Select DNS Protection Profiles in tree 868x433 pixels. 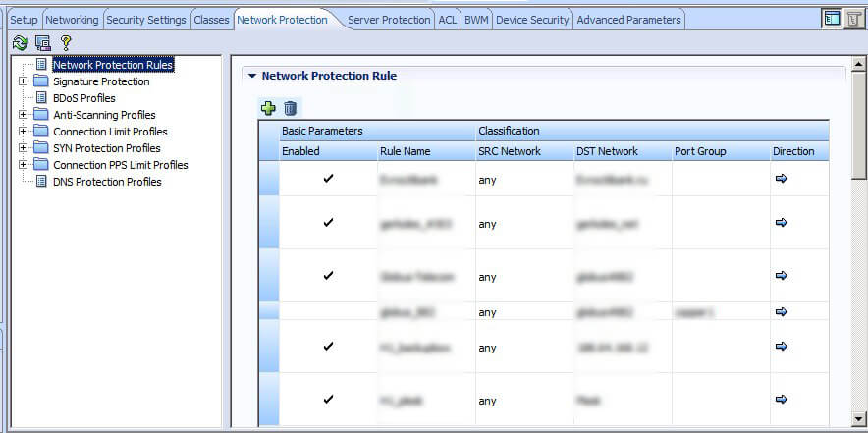pyautogui.click(x=107, y=182)
